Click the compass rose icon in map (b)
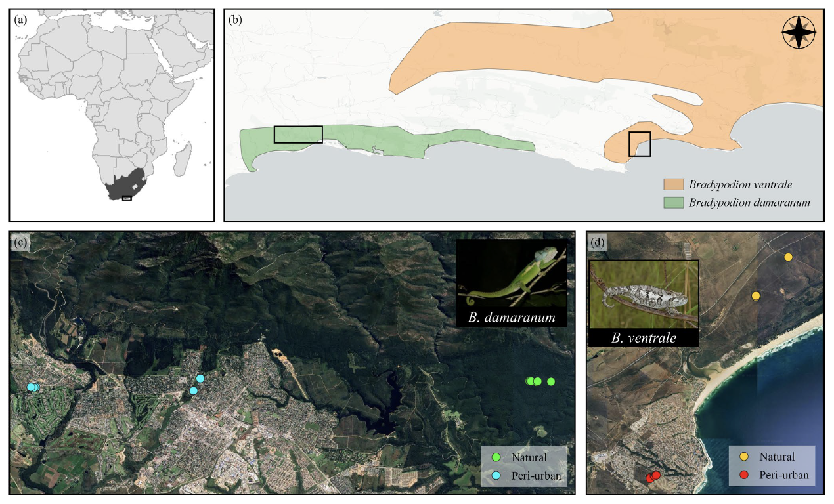834x504 pixels. point(799,33)
